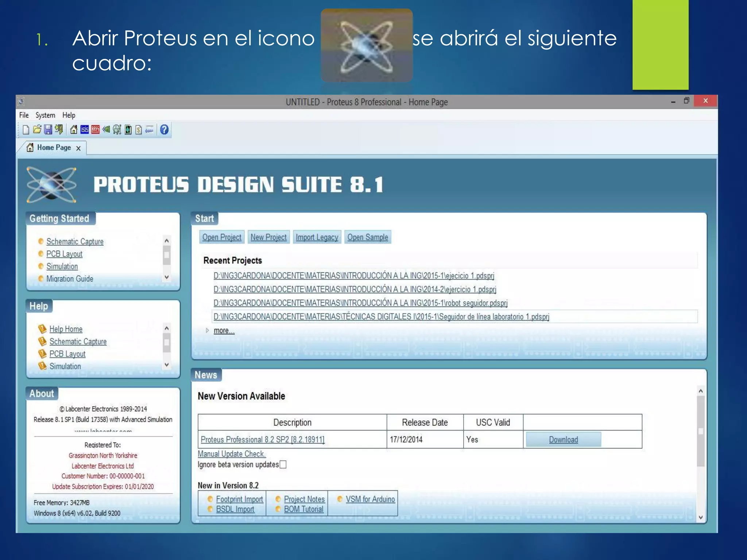Open ISIS Schematic Capture from toolbar
Screen dimensions: 747x560
[85, 130]
